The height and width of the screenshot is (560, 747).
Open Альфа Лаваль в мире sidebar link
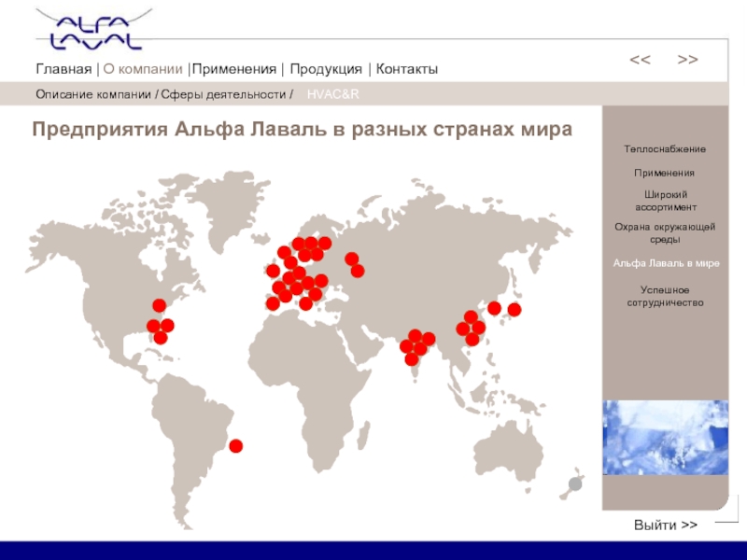tap(666, 263)
